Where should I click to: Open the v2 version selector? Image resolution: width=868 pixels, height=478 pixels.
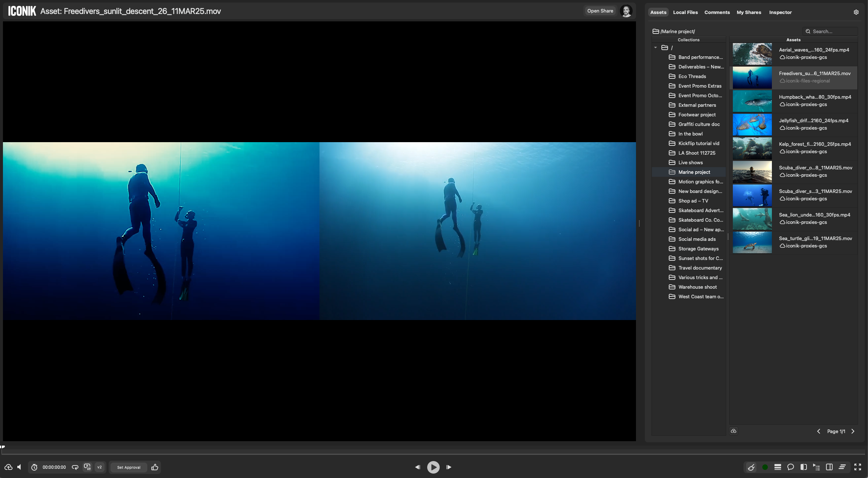(x=99, y=467)
